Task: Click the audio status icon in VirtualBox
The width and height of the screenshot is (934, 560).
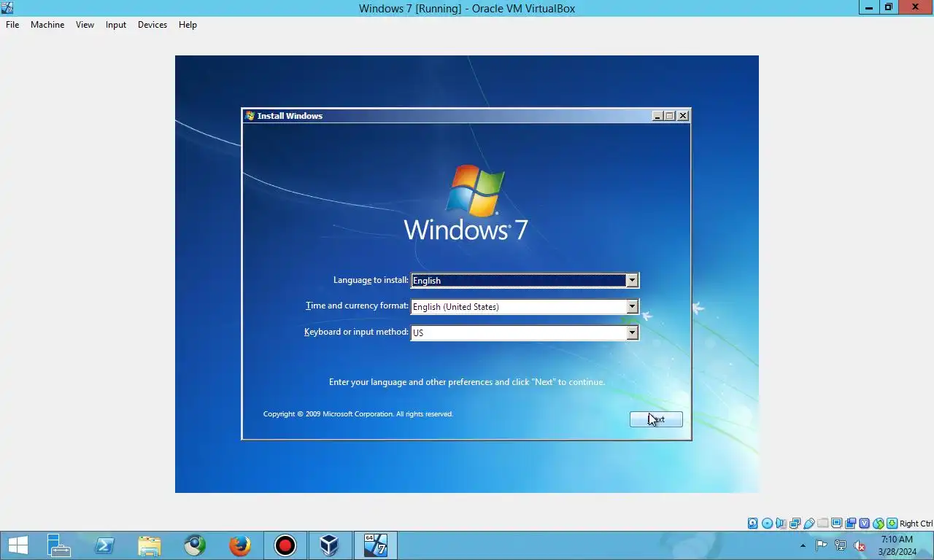Action: 781,524
